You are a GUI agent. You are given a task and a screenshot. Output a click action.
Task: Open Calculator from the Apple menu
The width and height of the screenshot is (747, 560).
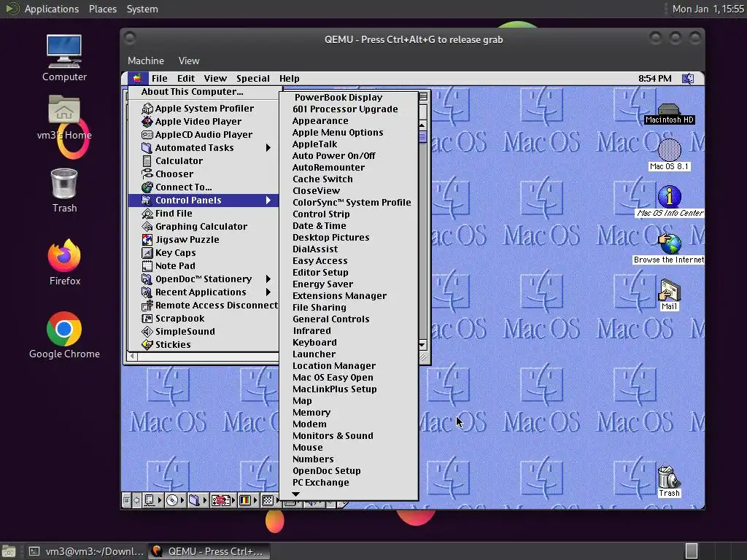pyautogui.click(x=204, y=161)
